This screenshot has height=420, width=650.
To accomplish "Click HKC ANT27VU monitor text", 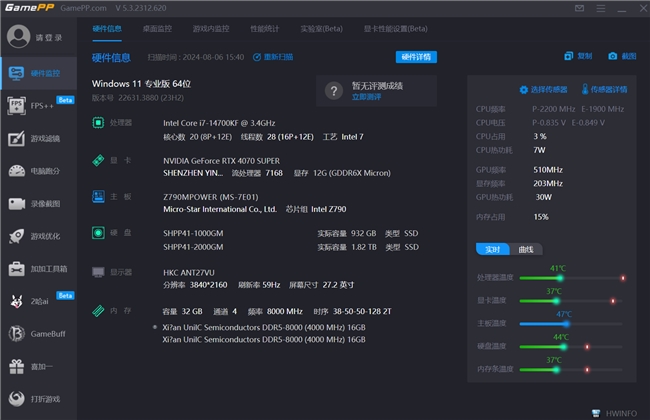I will click(189, 273).
